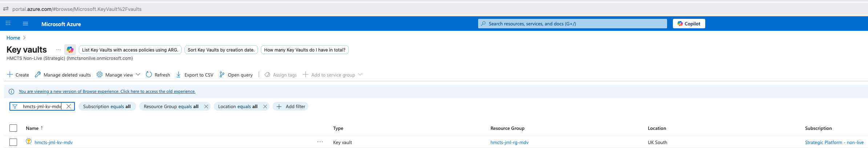The width and height of the screenshot is (868, 148).
Task: Sort by the Location column header
Action: [657, 128]
